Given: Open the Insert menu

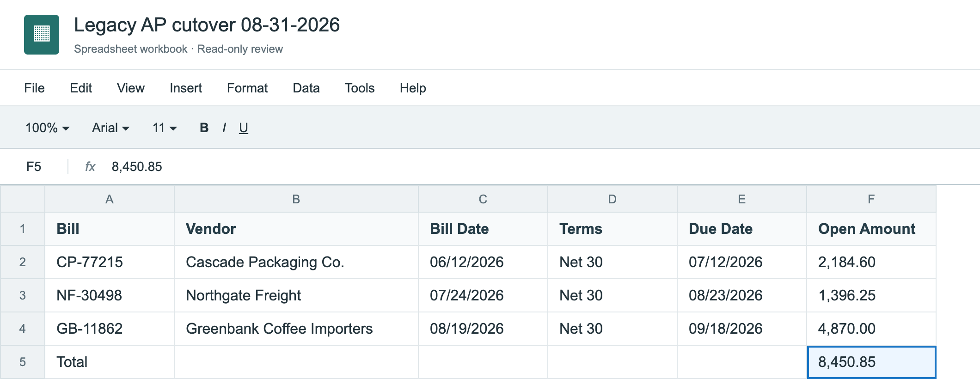Looking at the screenshot, I should pyautogui.click(x=186, y=88).
